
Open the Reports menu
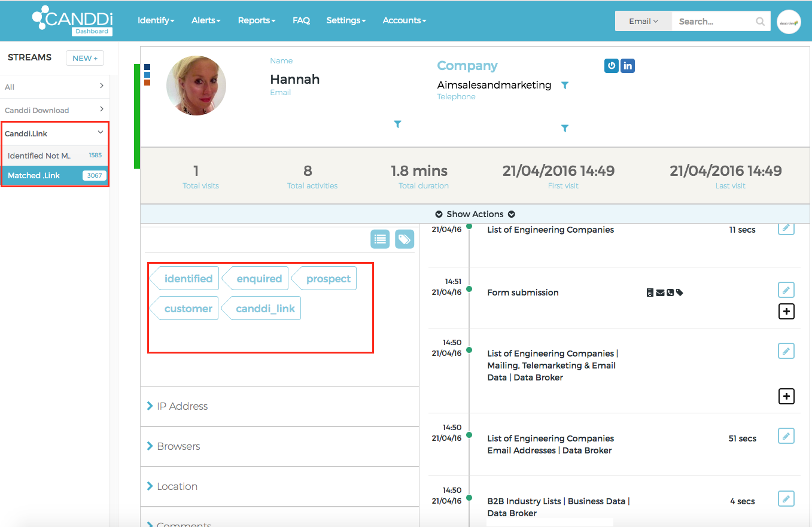[x=257, y=20]
